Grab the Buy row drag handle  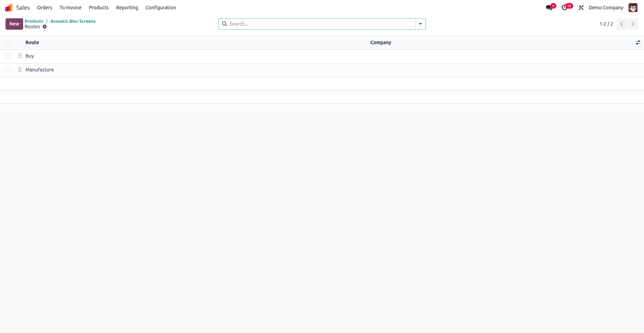(20, 56)
